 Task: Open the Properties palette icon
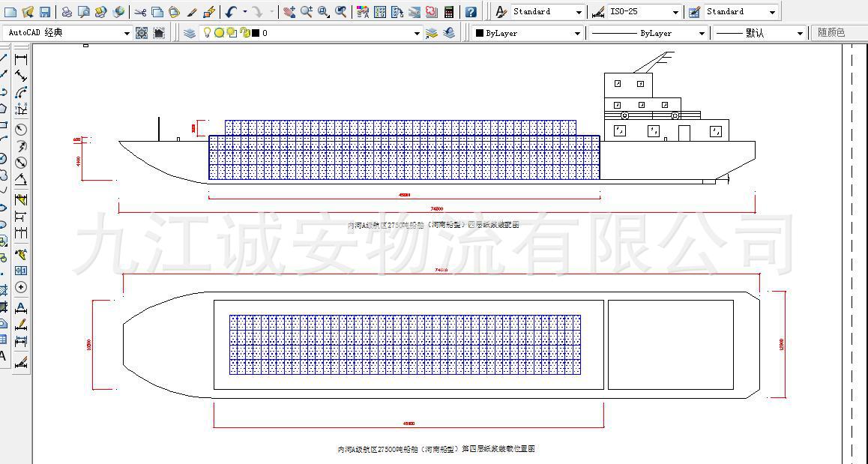pyautogui.click(x=363, y=12)
